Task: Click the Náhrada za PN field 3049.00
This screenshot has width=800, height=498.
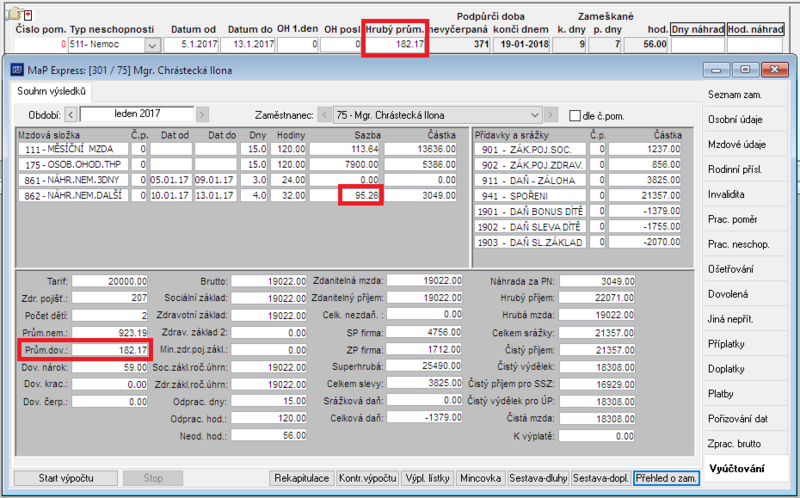Action: 597,281
